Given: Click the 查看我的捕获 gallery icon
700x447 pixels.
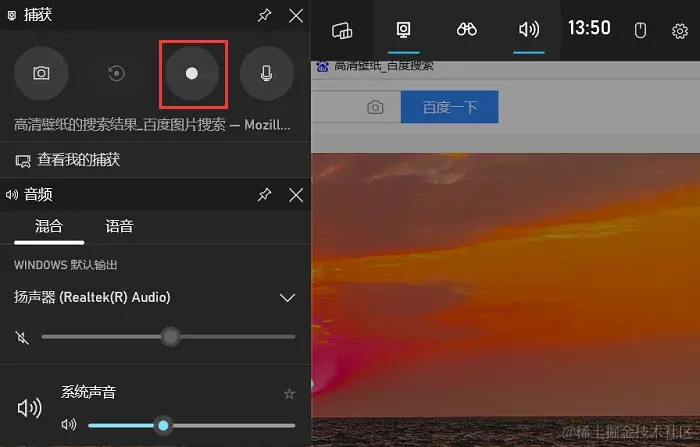Looking at the screenshot, I should click(23, 161).
